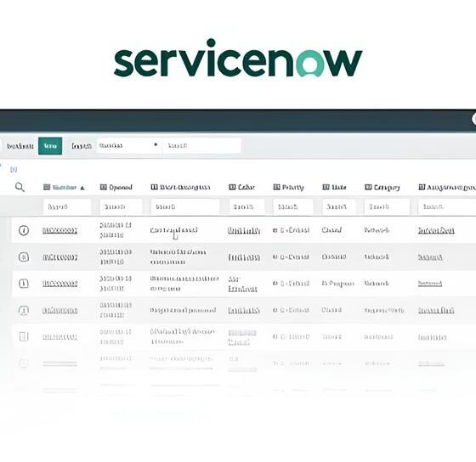476x462 pixels.
Task: Open the assignment group link in first row
Action: (x=436, y=231)
